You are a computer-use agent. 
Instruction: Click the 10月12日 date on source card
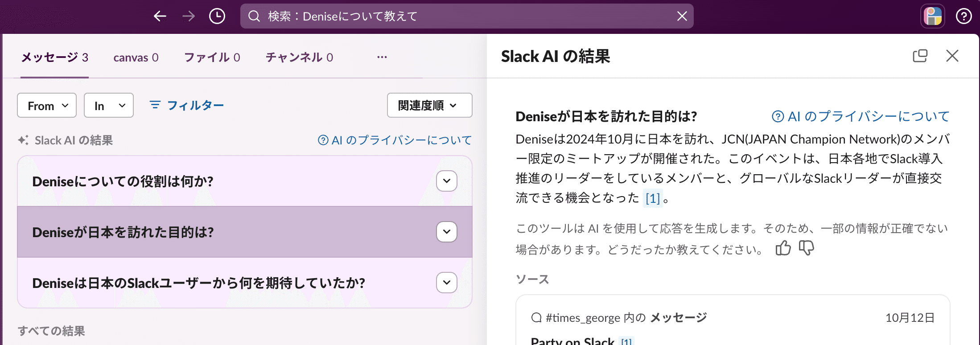click(910, 318)
